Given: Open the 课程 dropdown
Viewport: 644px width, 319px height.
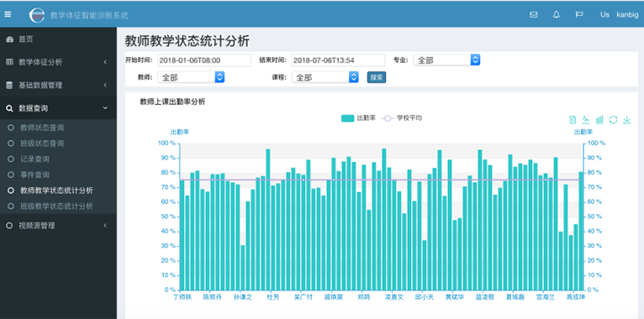Looking at the screenshot, I should point(325,77).
